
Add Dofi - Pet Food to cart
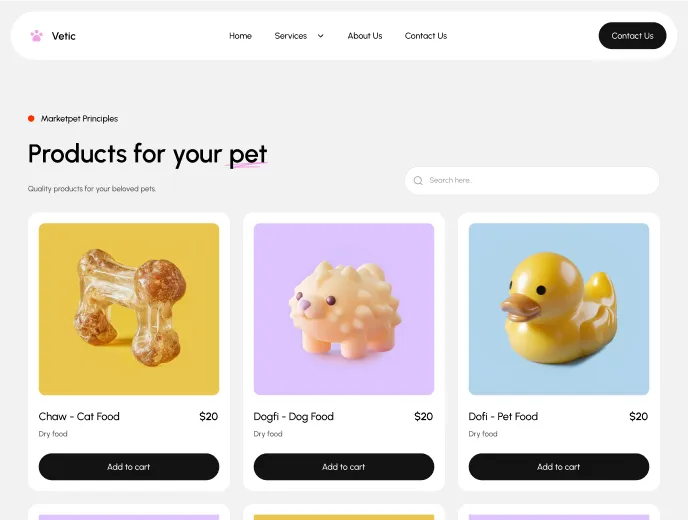[559, 466]
